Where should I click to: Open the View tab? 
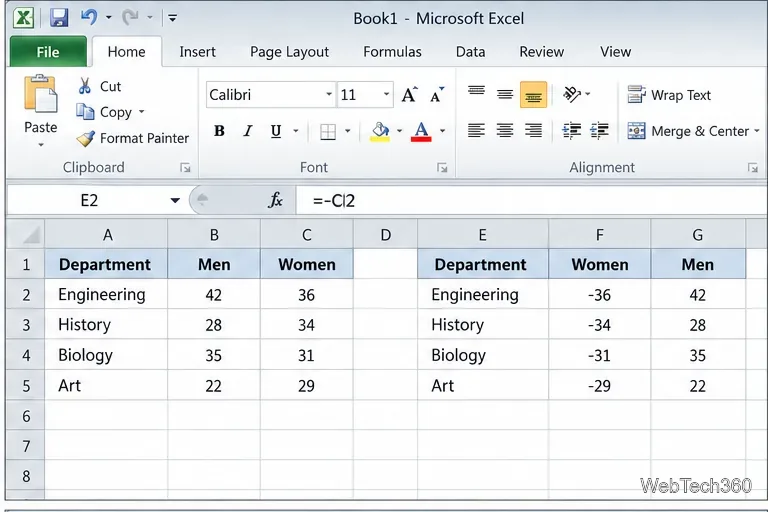tap(616, 52)
